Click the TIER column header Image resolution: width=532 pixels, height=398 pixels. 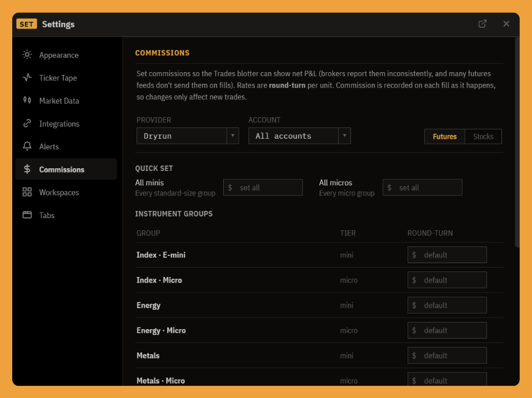click(348, 233)
